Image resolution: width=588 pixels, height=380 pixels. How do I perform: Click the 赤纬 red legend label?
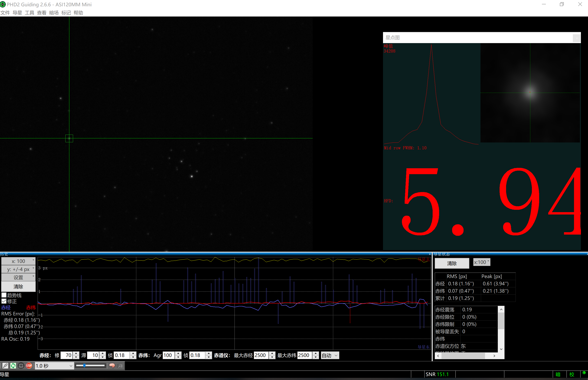point(31,307)
